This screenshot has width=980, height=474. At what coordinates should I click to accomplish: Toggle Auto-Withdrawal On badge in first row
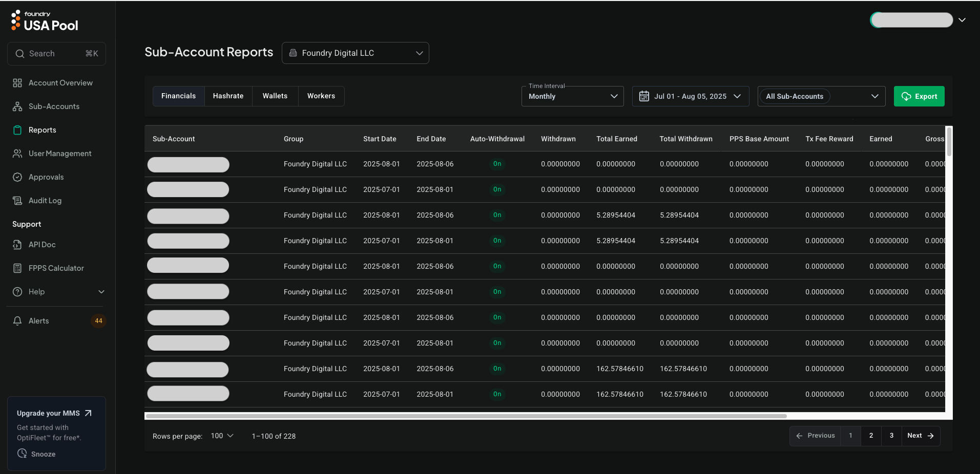497,164
